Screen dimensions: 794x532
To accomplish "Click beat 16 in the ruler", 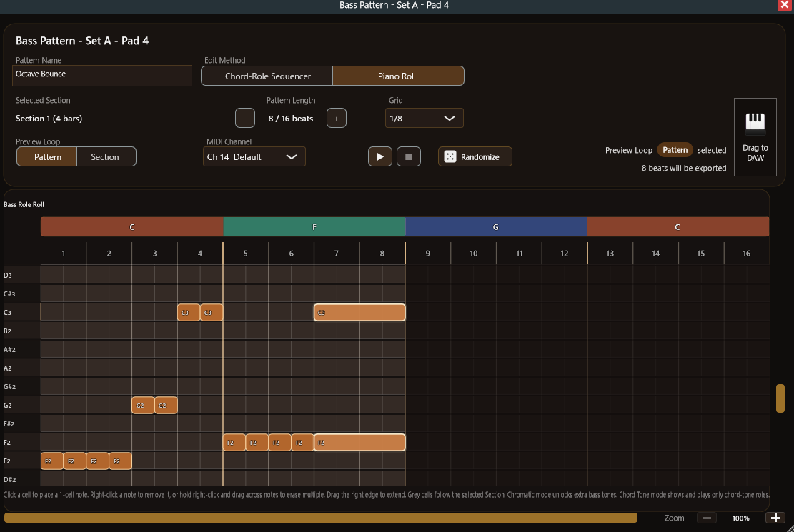I will (746, 253).
